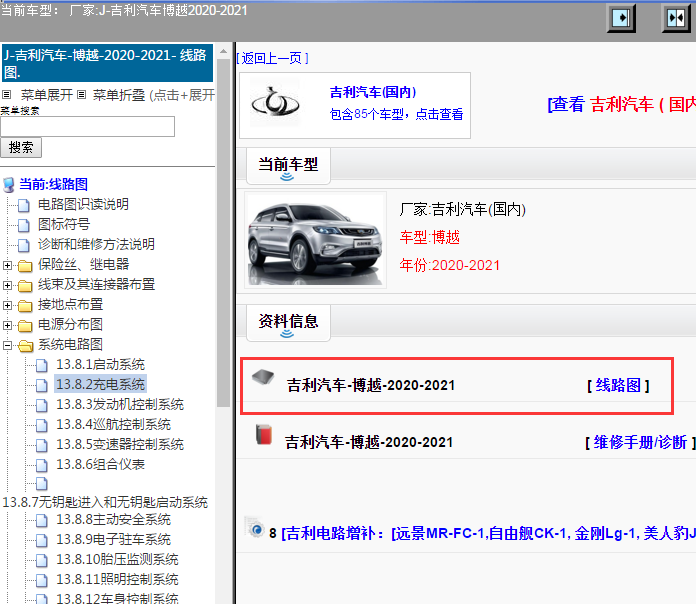Open the 当前车型 tab
Viewport: 696px width, 604px height.
pyautogui.click(x=288, y=166)
